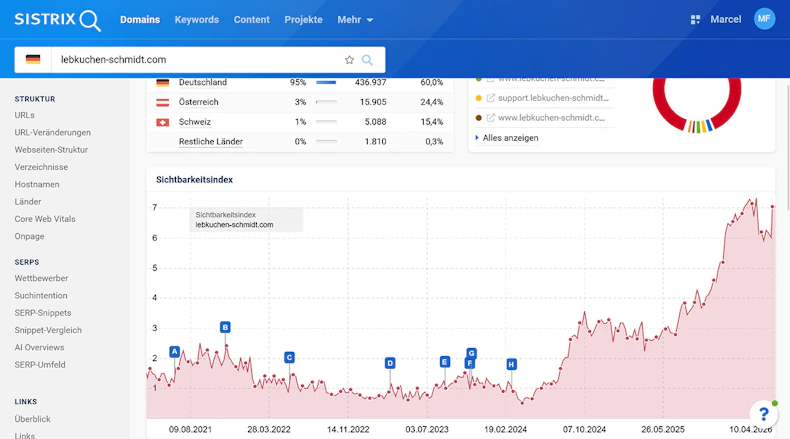The height and width of the screenshot is (439, 790).
Task: Click the Marcel username
Action: [726, 20]
